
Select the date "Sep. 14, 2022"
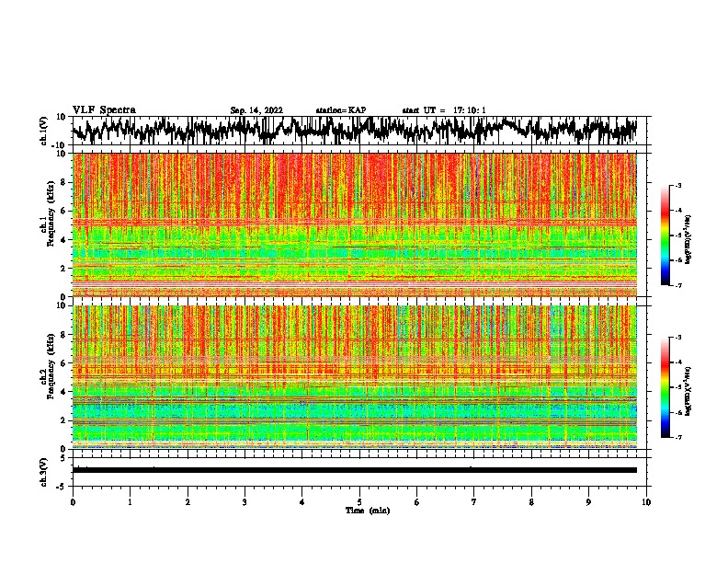(x=256, y=110)
